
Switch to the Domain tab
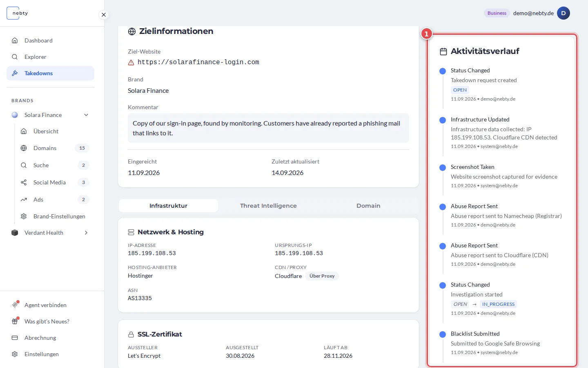tap(368, 206)
